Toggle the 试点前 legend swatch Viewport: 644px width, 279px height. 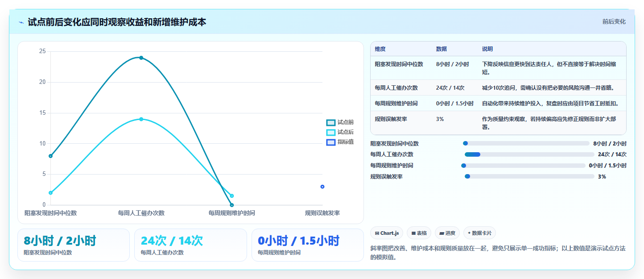coord(330,123)
